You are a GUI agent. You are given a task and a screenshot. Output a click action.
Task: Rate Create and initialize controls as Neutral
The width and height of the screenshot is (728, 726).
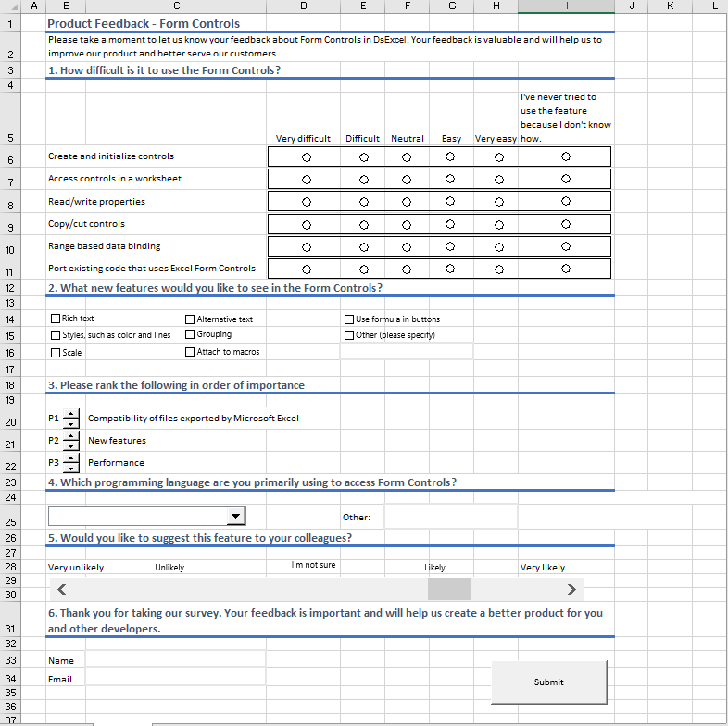tap(407, 157)
